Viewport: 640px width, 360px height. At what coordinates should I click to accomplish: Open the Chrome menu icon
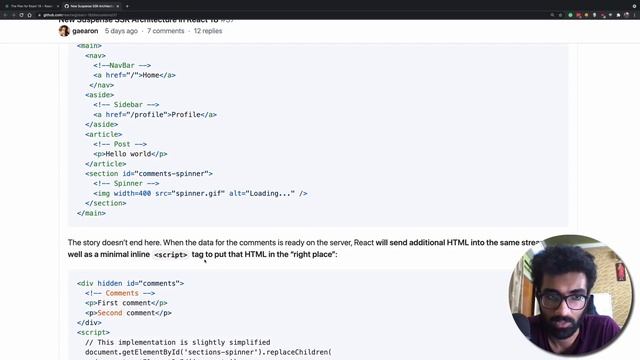(x=635, y=15)
